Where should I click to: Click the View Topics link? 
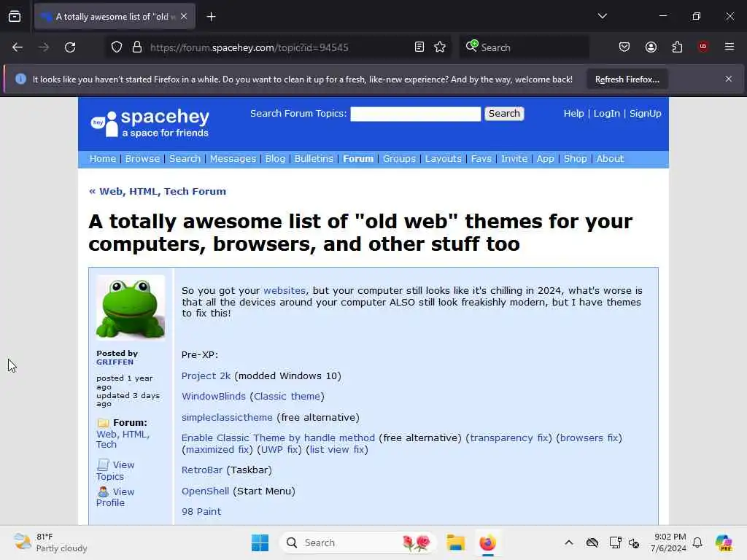116,470
